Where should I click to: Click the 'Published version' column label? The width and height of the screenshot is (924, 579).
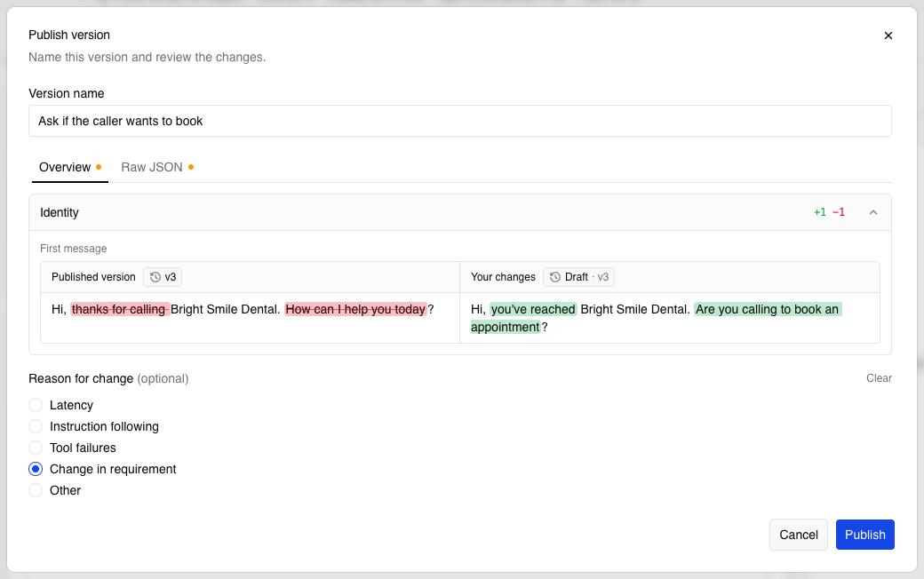coord(93,277)
